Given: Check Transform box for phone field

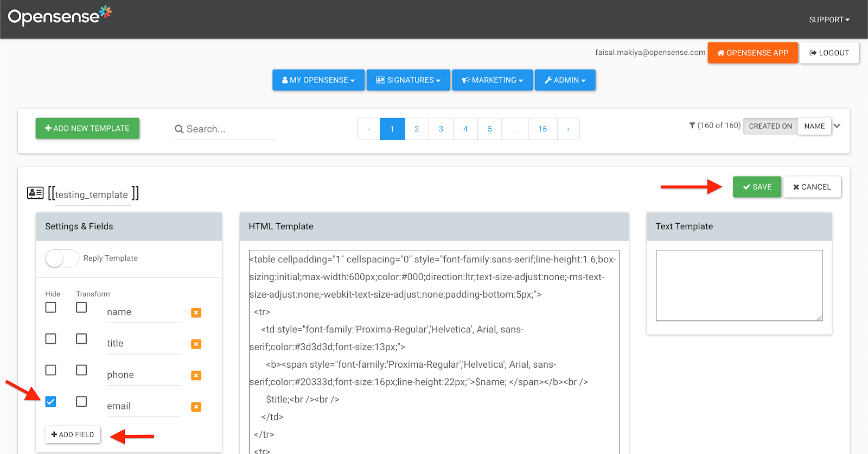Looking at the screenshot, I should tap(81, 370).
